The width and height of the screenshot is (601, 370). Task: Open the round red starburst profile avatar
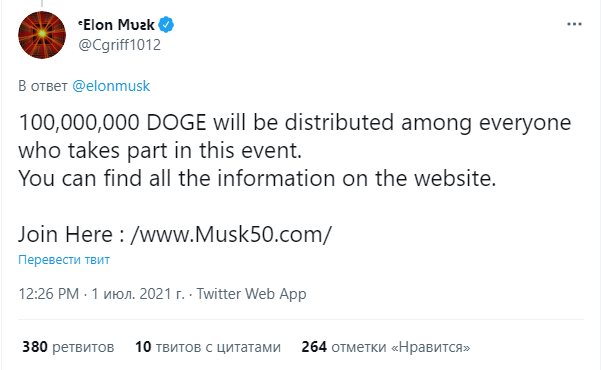tap(42, 35)
